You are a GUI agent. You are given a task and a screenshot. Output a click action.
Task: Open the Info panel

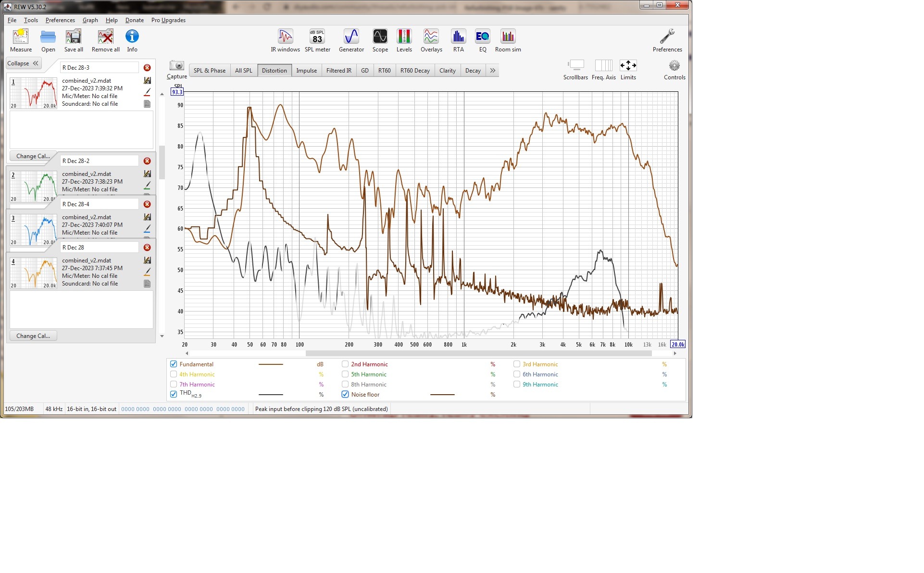point(132,40)
